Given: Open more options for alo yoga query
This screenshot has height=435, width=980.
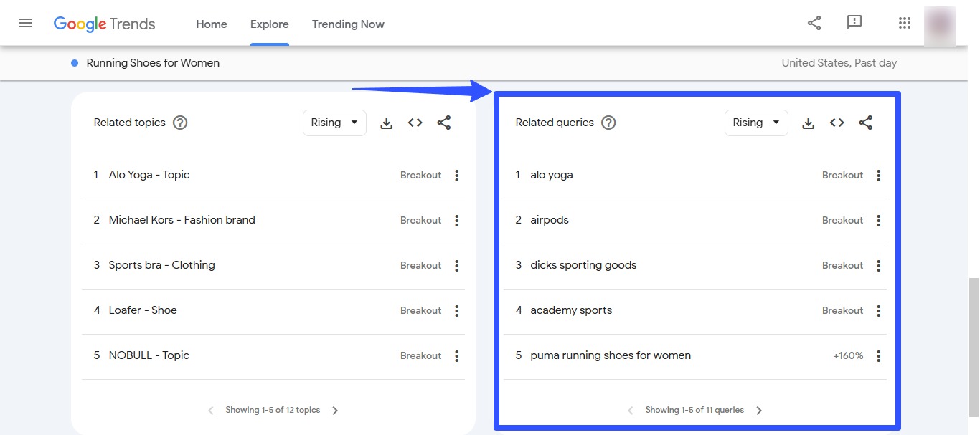Looking at the screenshot, I should (878, 176).
